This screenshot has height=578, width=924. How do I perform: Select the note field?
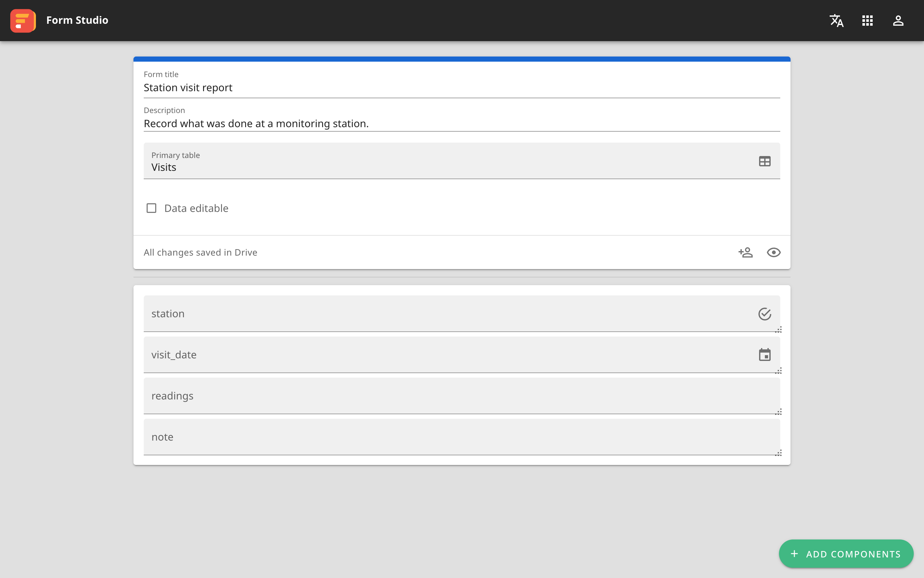point(462,437)
